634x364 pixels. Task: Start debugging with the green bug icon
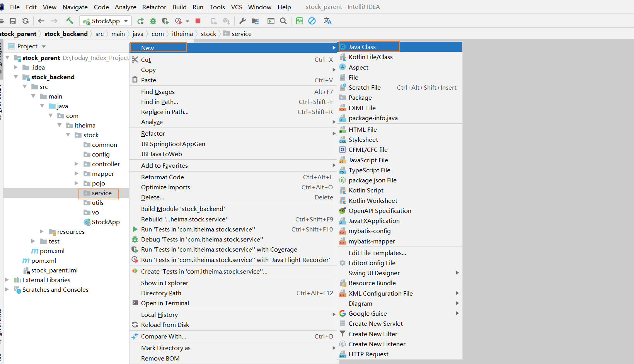[153, 21]
